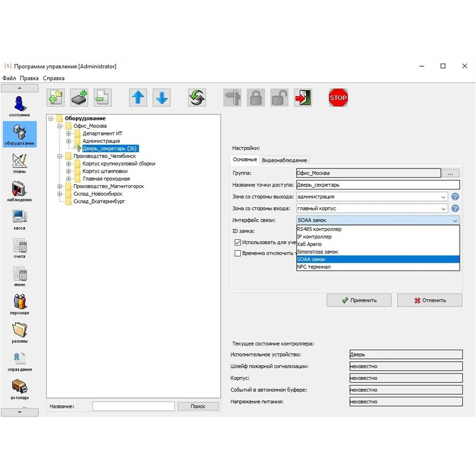
Task: Select 'SimonsVoss замок' option
Action: (378, 252)
